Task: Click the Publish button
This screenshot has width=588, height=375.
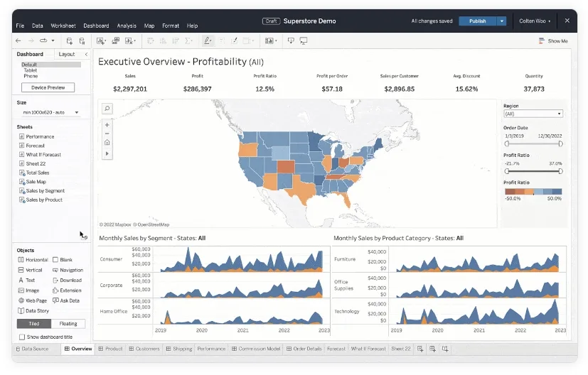Action: pos(477,21)
